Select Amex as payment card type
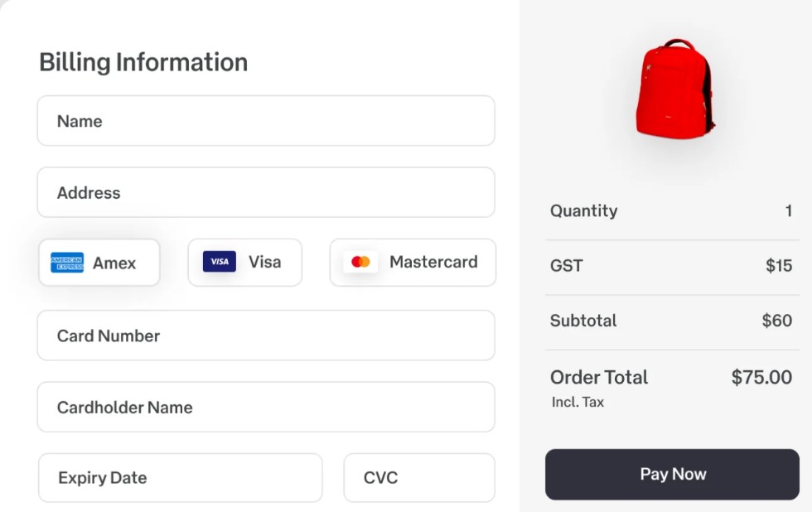Viewport: 812px width, 512px height. pos(99,263)
